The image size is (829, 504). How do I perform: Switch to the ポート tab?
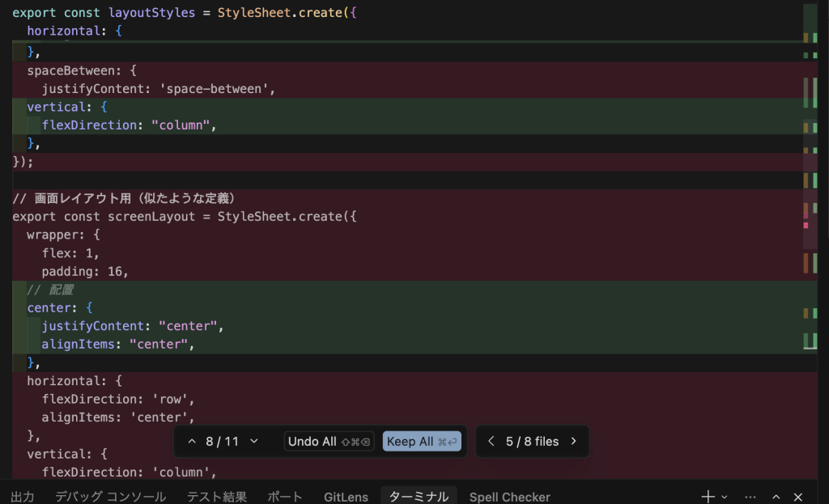click(285, 497)
